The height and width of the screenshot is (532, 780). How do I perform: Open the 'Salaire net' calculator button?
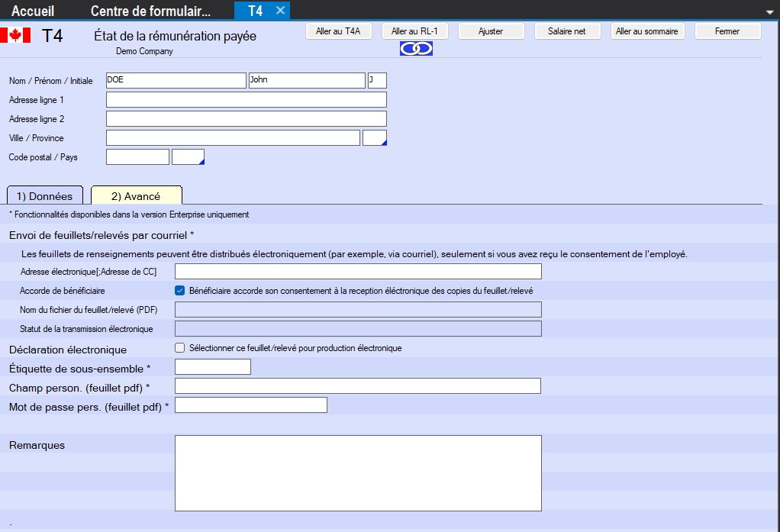pyautogui.click(x=567, y=31)
